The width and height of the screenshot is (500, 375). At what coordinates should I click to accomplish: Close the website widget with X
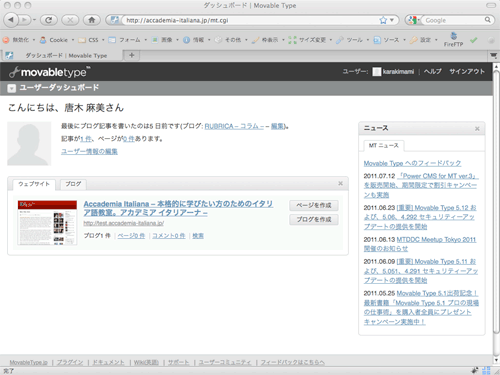tap(340, 183)
